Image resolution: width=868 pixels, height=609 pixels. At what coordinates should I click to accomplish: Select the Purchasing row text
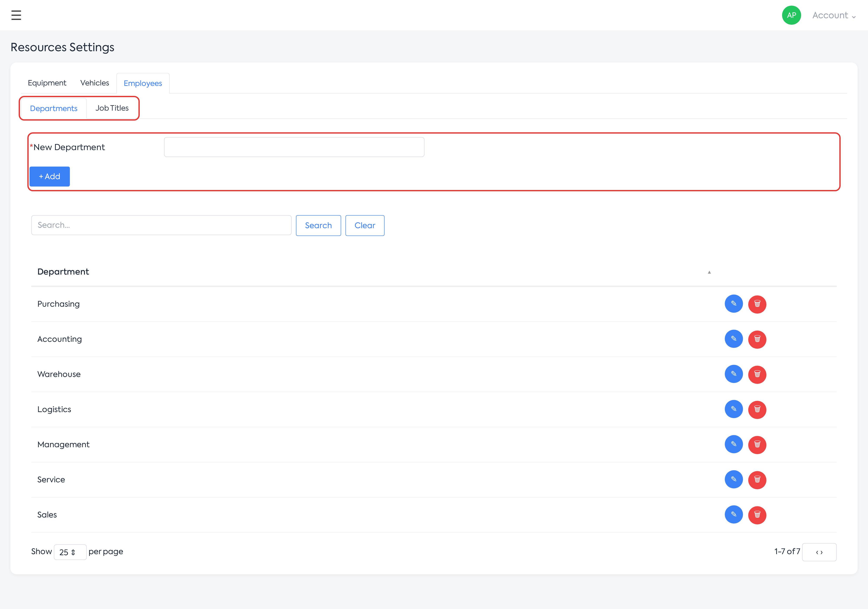59,304
